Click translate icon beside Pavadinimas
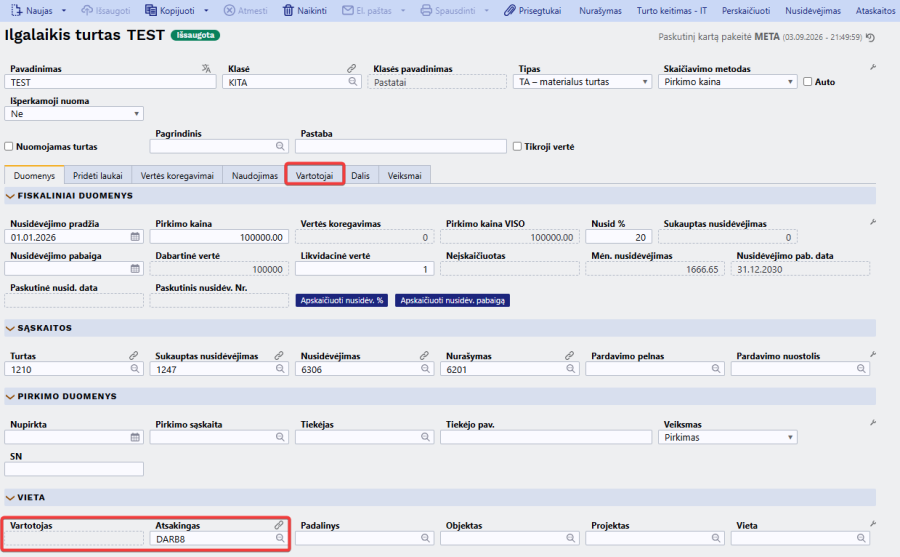Screen dimensions: 900x557 coord(207,68)
